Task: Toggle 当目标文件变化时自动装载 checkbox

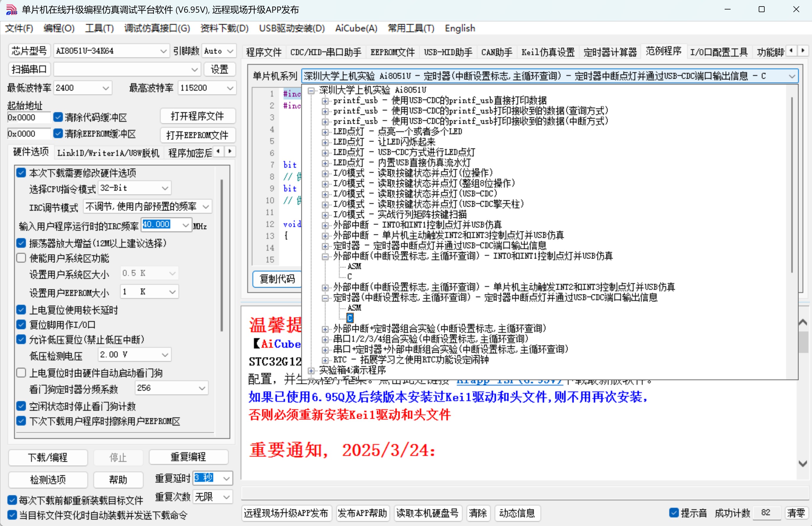Action: 12,515
